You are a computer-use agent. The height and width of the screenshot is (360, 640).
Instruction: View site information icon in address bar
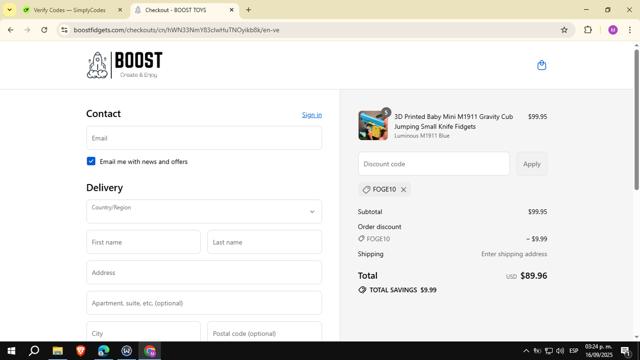(x=64, y=30)
